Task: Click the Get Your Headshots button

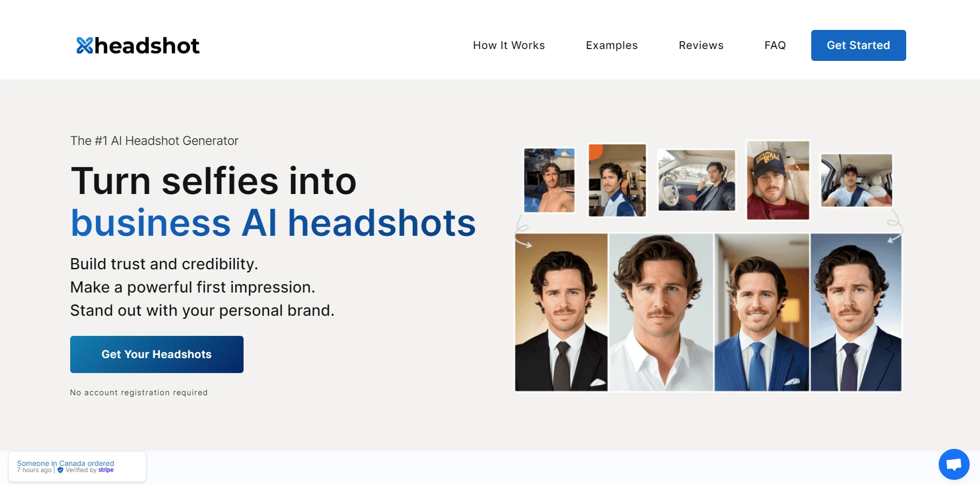Action: click(x=156, y=354)
